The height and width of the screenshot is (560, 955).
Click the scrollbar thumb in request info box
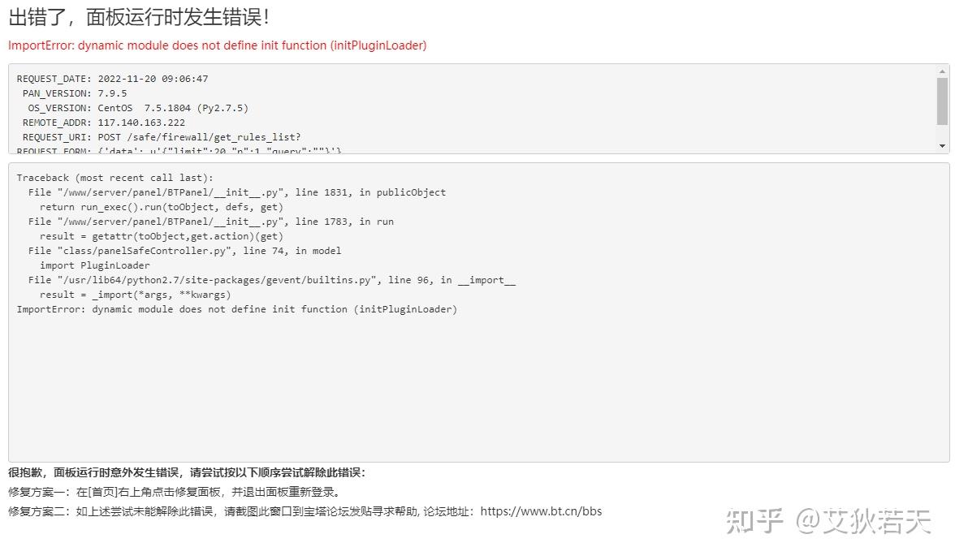point(942,101)
